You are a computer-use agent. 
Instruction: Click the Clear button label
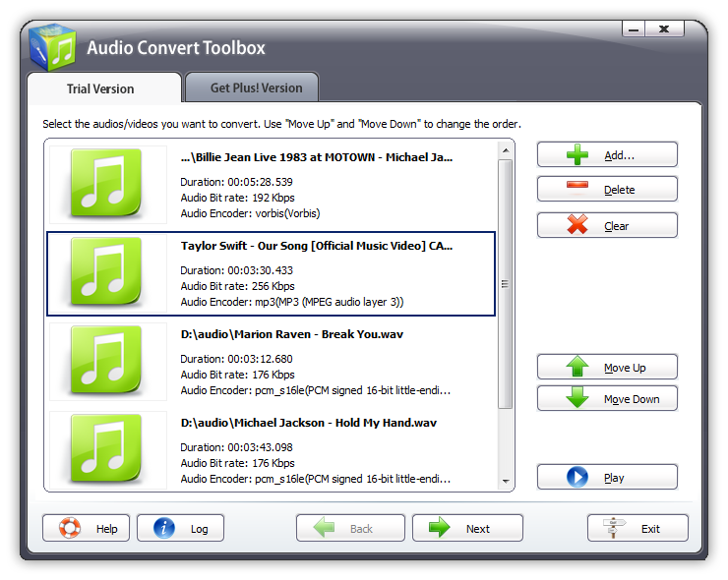point(616,226)
